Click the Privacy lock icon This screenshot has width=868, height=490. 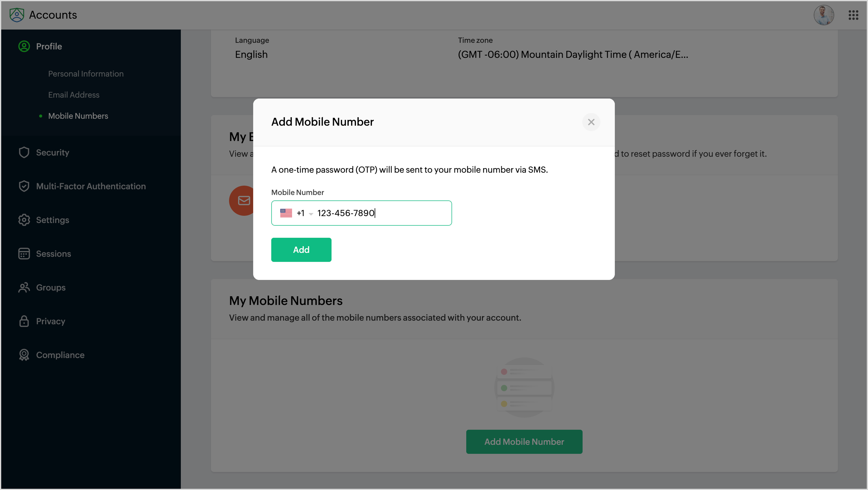point(24,321)
